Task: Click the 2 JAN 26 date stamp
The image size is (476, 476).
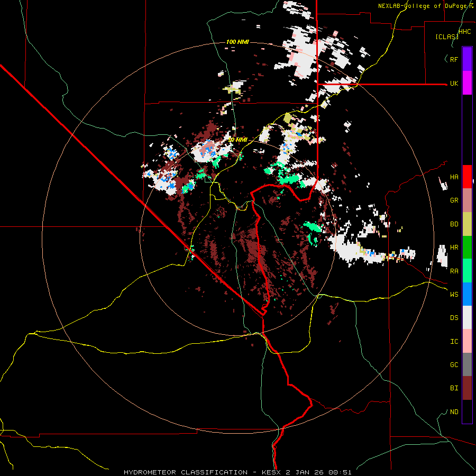Action: coord(305,472)
